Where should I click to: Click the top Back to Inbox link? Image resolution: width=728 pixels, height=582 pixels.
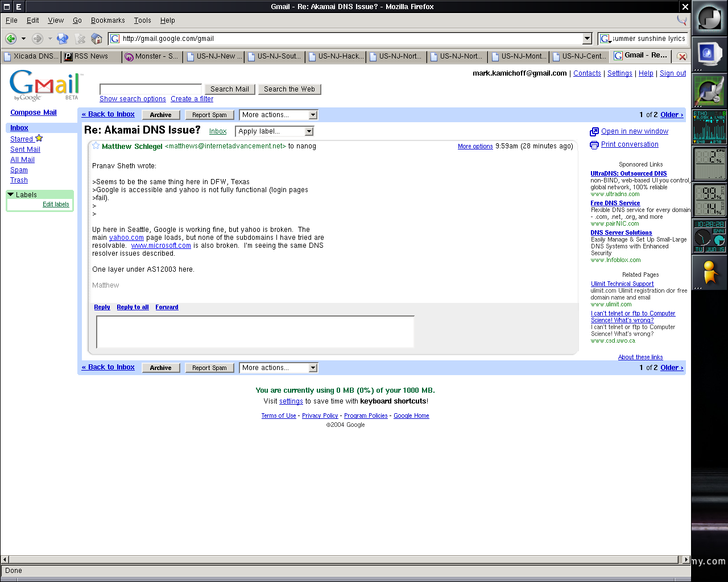108,114
